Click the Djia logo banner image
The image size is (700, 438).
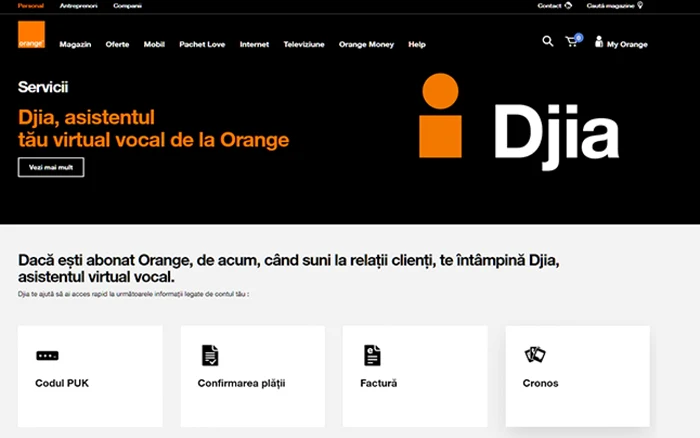[x=519, y=121]
